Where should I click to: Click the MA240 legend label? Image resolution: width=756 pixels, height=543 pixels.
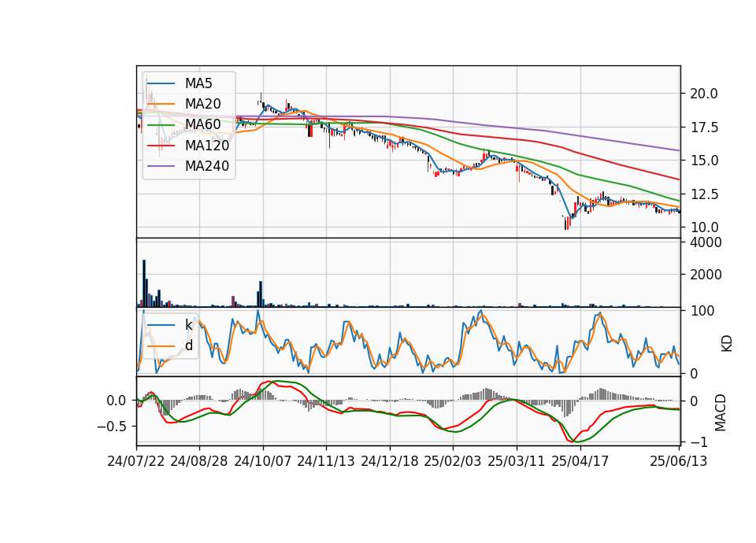tap(207, 166)
